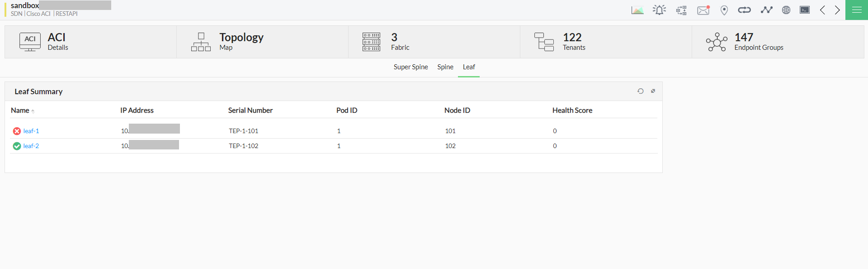Select the Fabric card label
Image resolution: width=868 pixels, height=269 pixels.
point(400,48)
